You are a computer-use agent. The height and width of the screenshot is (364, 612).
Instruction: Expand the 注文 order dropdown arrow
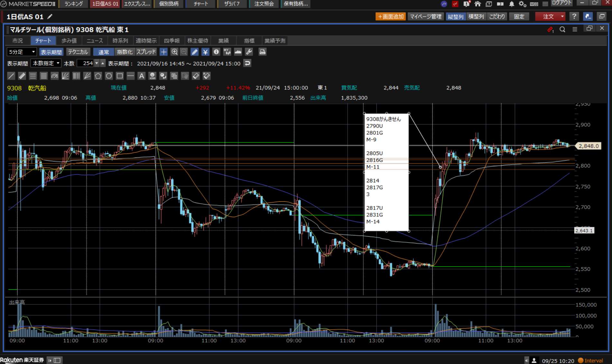562,16
